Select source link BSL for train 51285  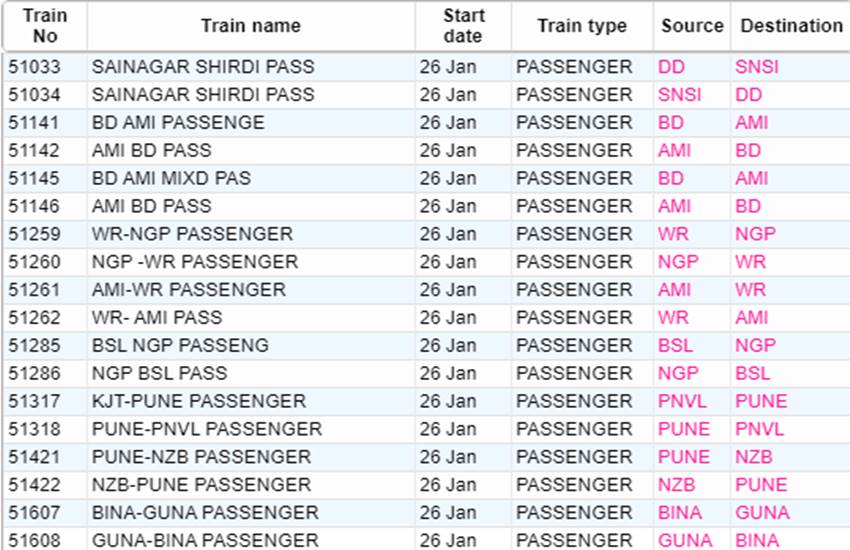click(675, 345)
